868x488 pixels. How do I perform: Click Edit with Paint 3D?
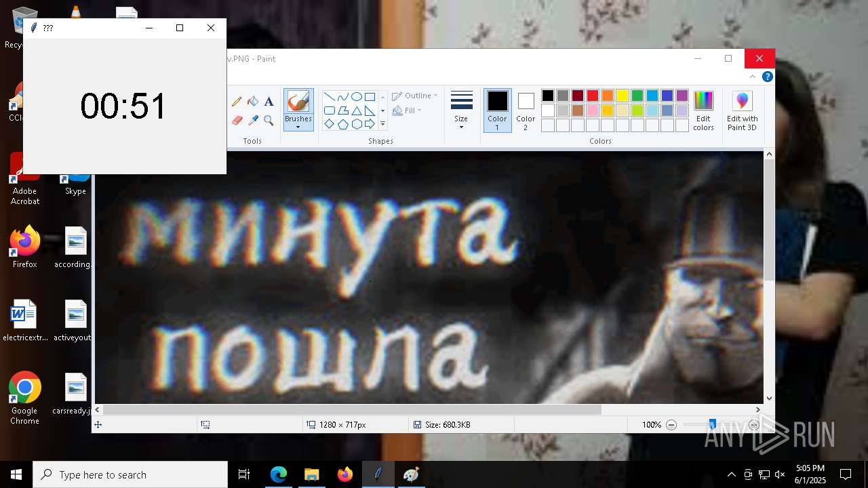coord(742,110)
